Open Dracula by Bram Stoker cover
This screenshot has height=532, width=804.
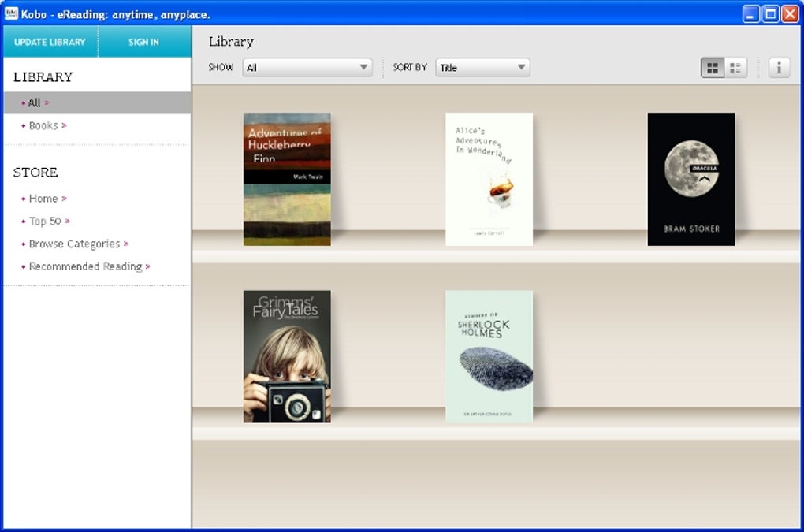click(691, 180)
